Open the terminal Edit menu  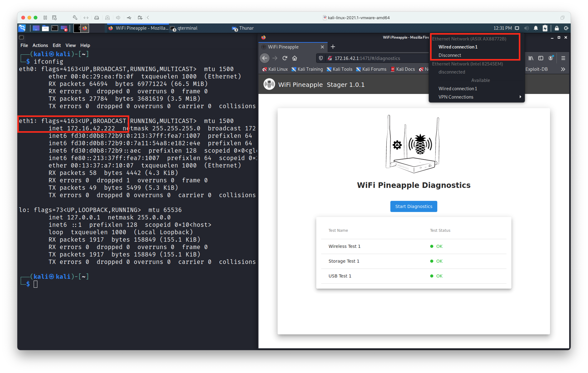point(57,45)
